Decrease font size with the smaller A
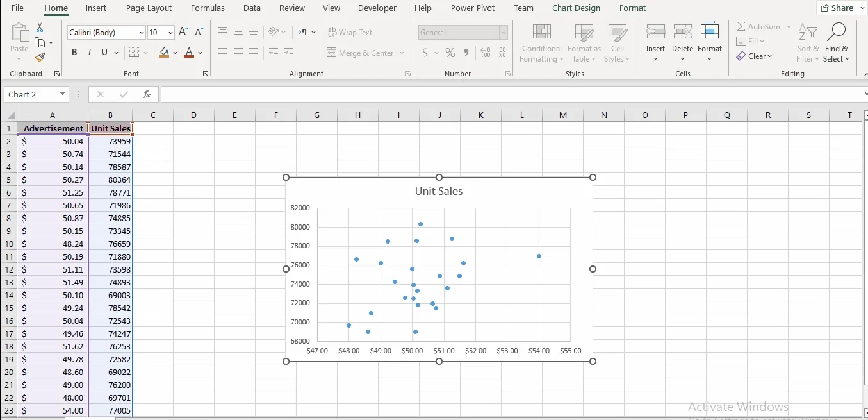This screenshot has height=420, width=868. (x=199, y=32)
